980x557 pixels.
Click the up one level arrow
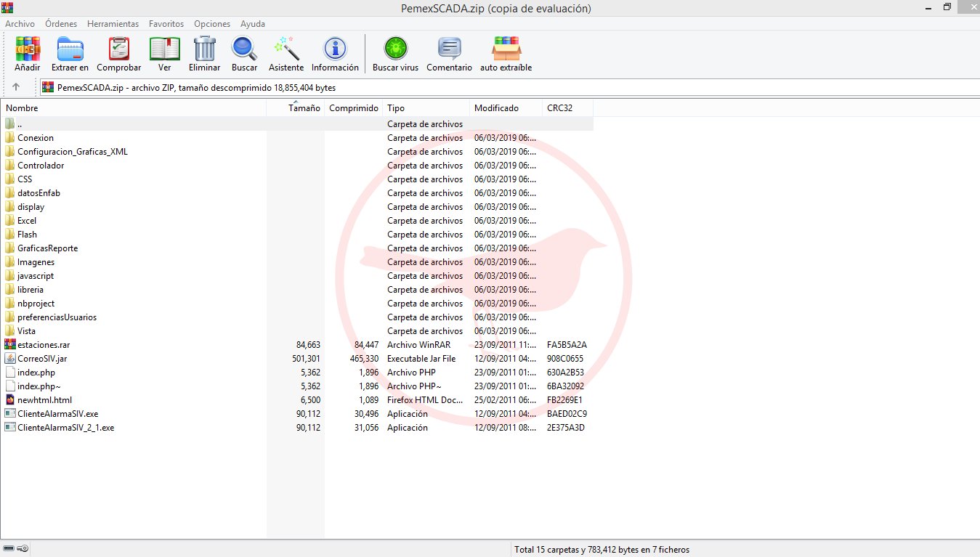pos(16,87)
